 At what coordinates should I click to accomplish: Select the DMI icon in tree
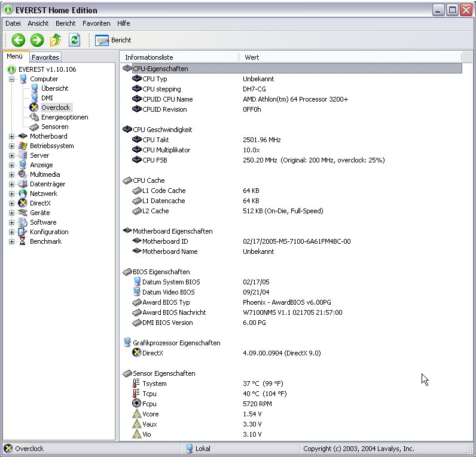pyautogui.click(x=34, y=98)
